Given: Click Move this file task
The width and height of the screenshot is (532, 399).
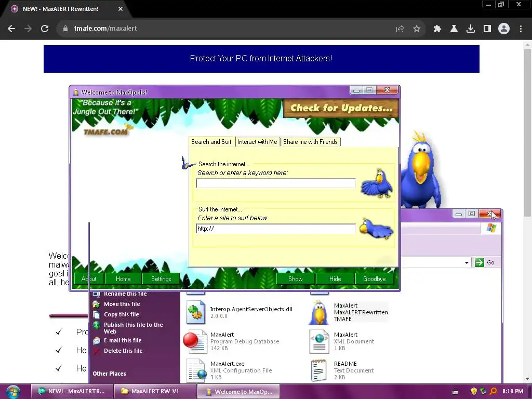Looking at the screenshot, I should click(x=122, y=304).
